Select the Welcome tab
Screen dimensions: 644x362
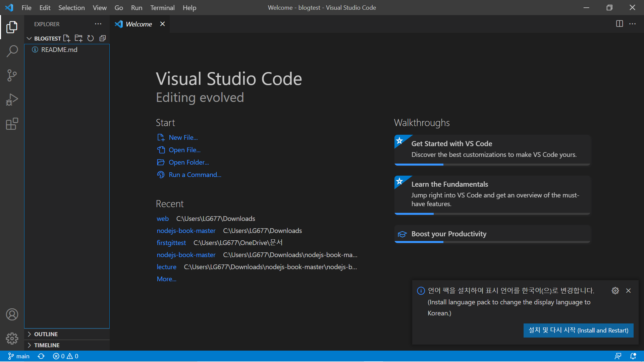coord(139,24)
